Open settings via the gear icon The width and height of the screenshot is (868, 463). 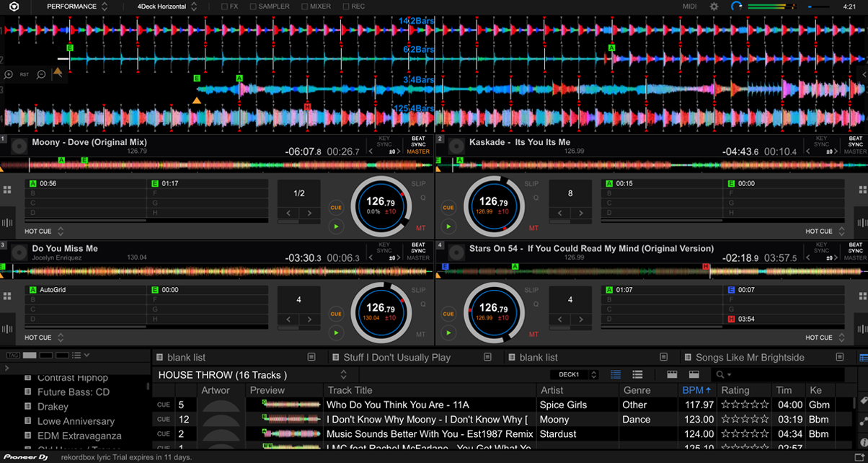click(x=714, y=6)
